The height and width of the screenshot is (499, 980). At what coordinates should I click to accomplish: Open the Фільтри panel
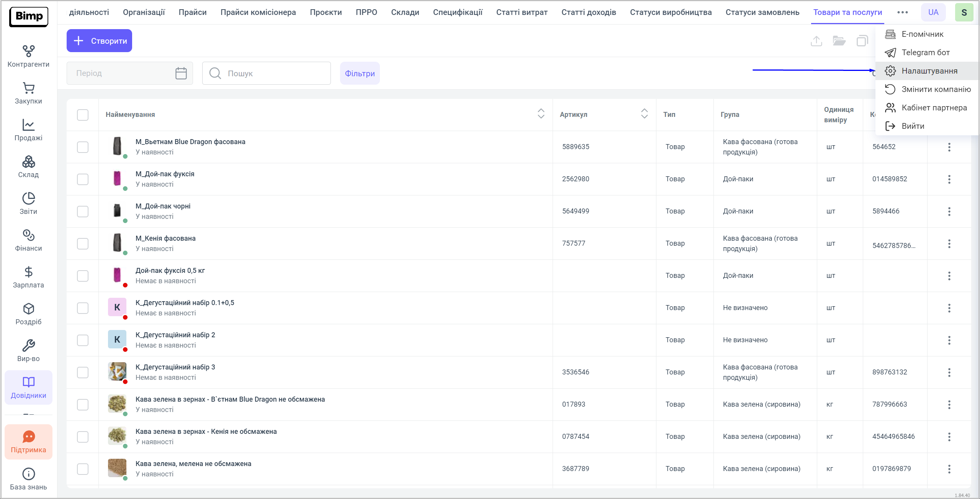pyautogui.click(x=359, y=73)
